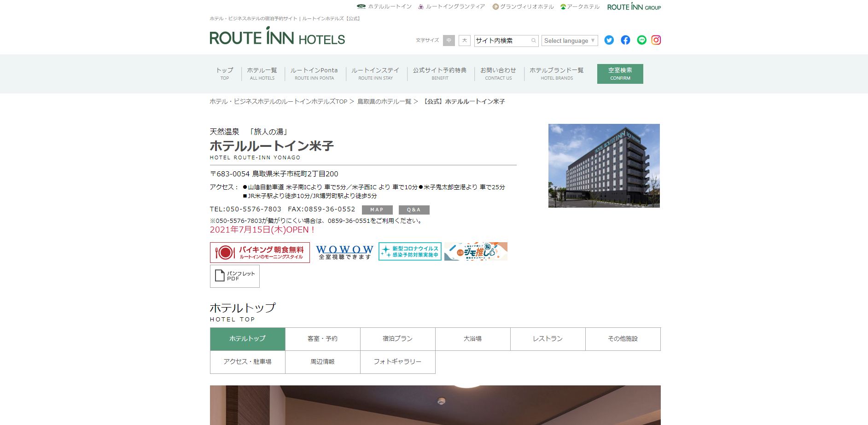The width and height of the screenshot is (868, 425).
Task: Open the アークホテル brand link
Action: pyautogui.click(x=580, y=6)
